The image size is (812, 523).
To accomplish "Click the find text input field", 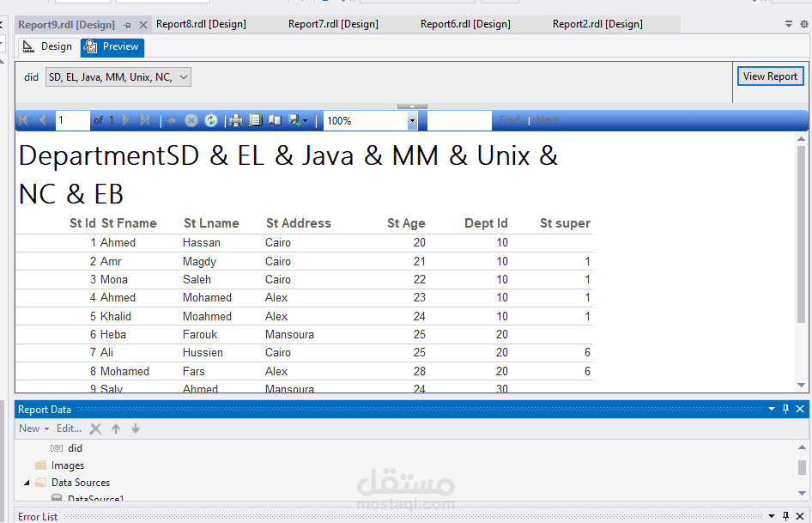I will coord(459,120).
